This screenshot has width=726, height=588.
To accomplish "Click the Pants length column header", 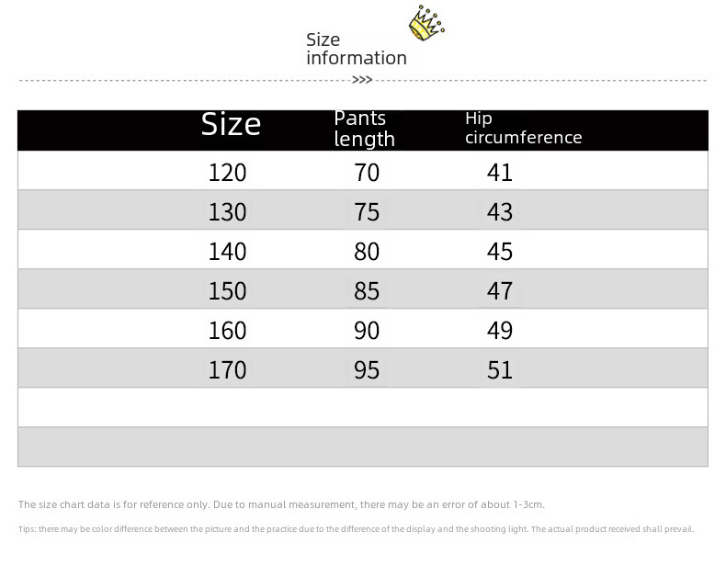I will (364, 129).
